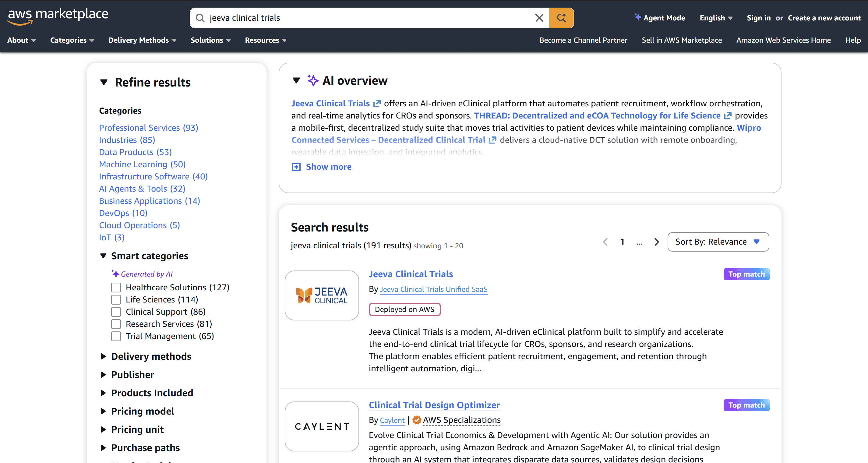The width and height of the screenshot is (868, 463).
Task: Click the AWS Specializations badge icon
Action: click(x=417, y=420)
